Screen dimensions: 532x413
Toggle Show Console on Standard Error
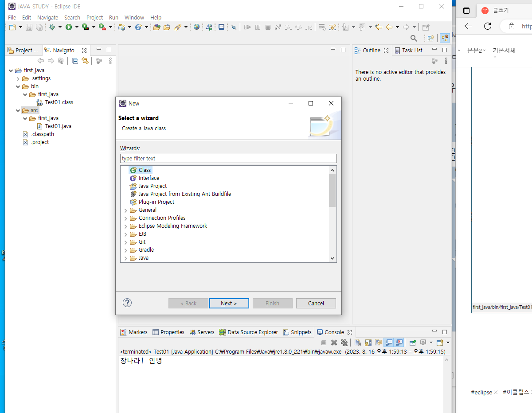click(x=399, y=343)
